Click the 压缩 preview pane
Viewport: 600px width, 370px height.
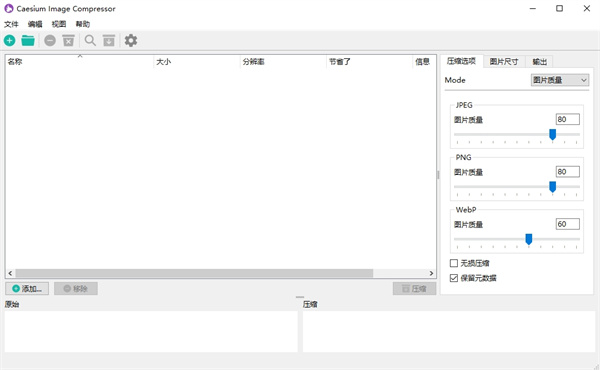tap(449, 331)
